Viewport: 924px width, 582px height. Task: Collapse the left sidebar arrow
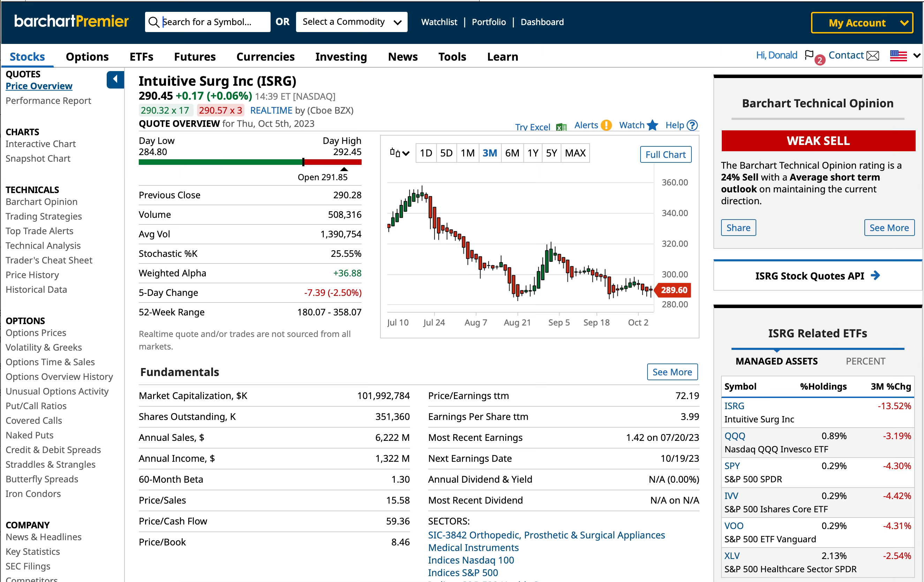(115, 80)
